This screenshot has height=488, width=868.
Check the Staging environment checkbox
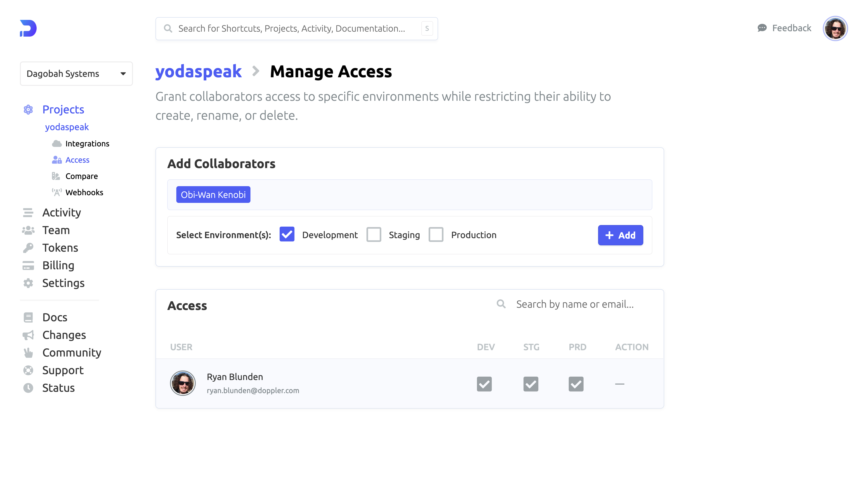tap(374, 235)
